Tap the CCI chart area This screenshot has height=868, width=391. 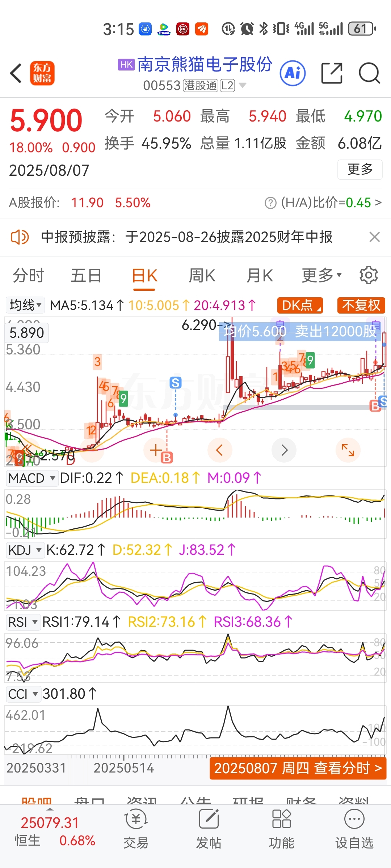[195, 730]
